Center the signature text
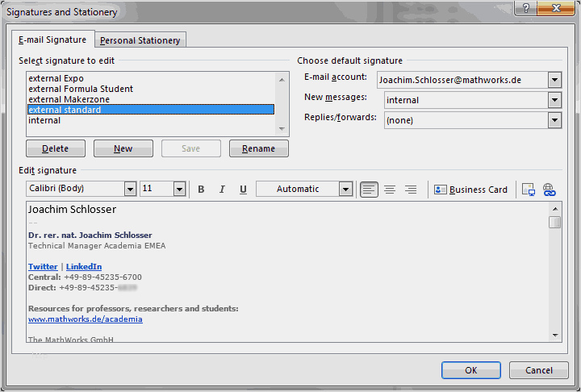This screenshot has width=581, height=392. click(390, 190)
